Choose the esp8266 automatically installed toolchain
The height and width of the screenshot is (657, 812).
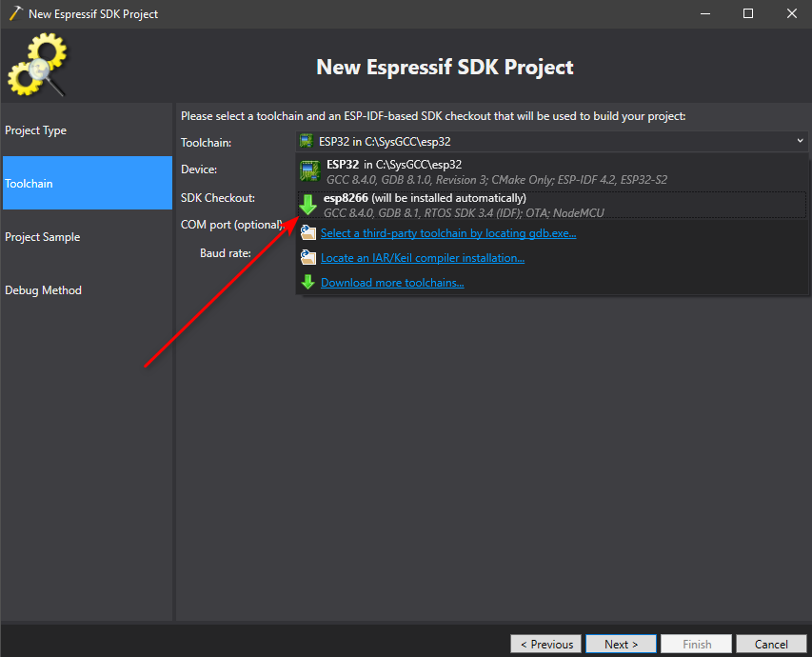[x=552, y=205]
